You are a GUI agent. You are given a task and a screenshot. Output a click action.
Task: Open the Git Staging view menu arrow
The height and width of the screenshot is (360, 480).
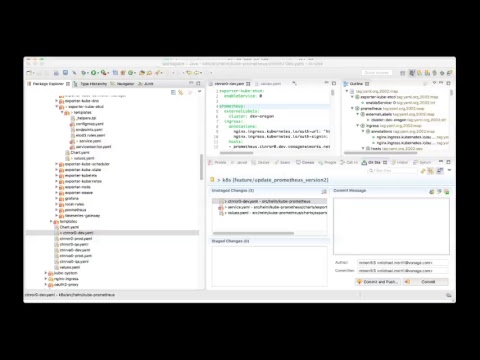tap(449, 170)
